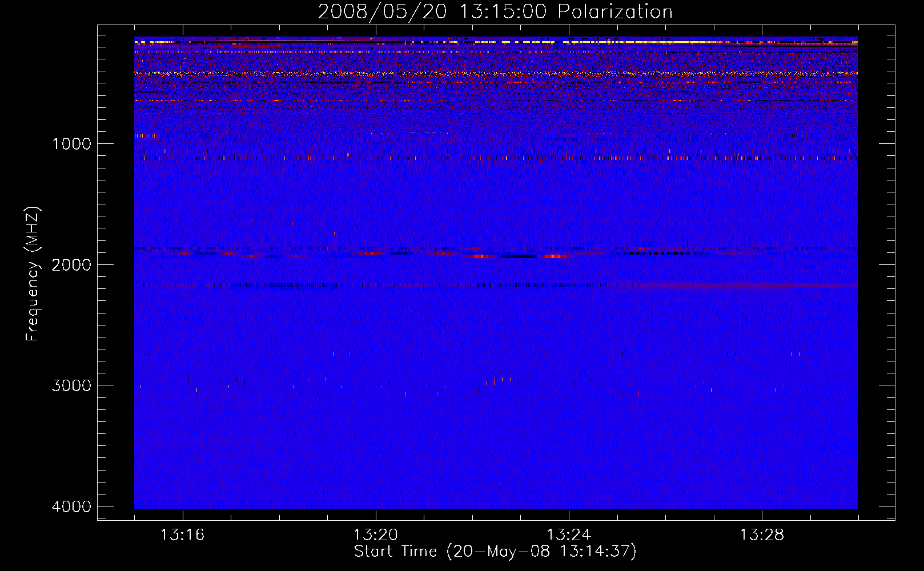Viewport: 924px width, 571px height.
Task: Click the 13:24 time tick label
Action: pos(569,535)
